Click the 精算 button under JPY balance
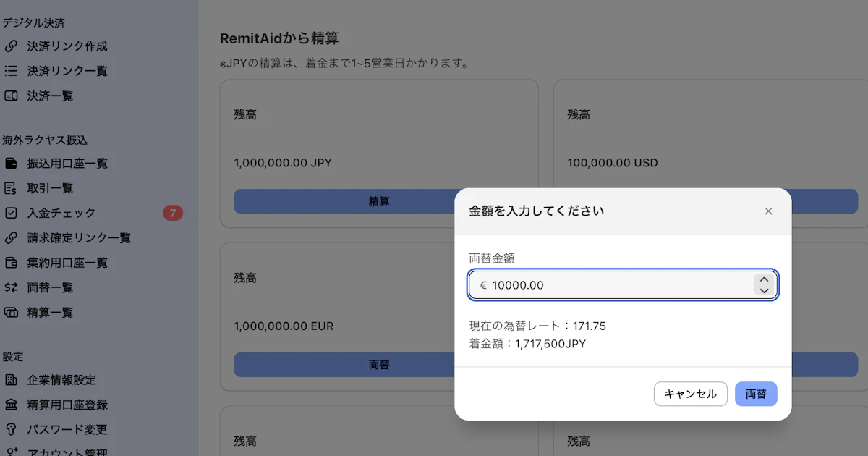Viewport: 868px width, 456px height. [x=379, y=201]
